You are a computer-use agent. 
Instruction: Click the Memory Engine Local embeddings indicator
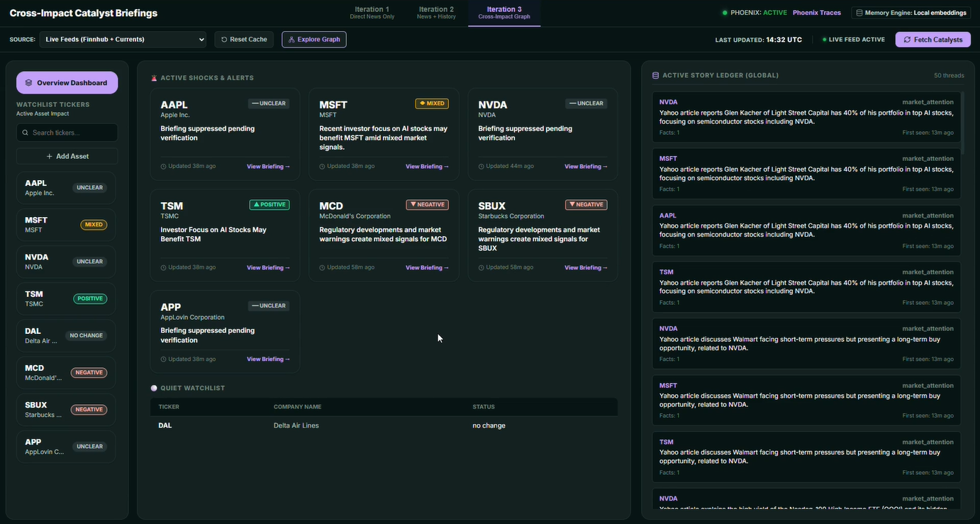(911, 13)
